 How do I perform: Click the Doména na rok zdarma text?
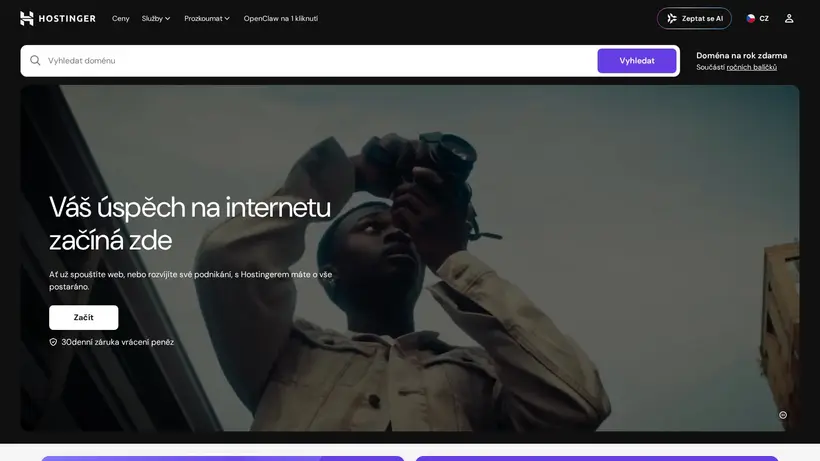pos(741,55)
